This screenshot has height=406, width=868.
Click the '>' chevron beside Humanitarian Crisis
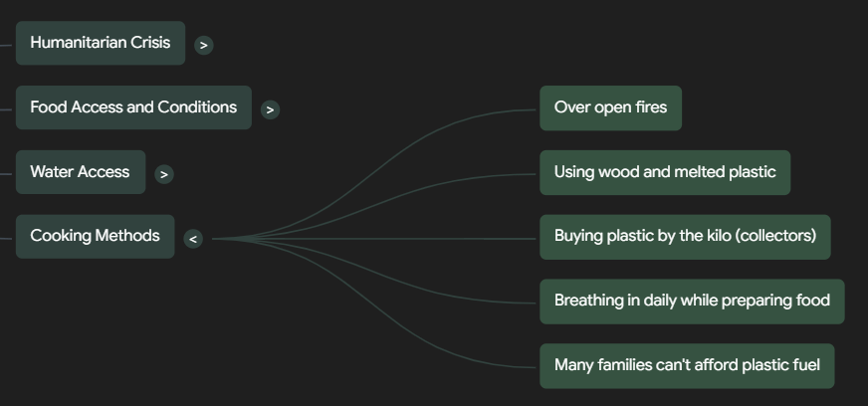point(204,45)
